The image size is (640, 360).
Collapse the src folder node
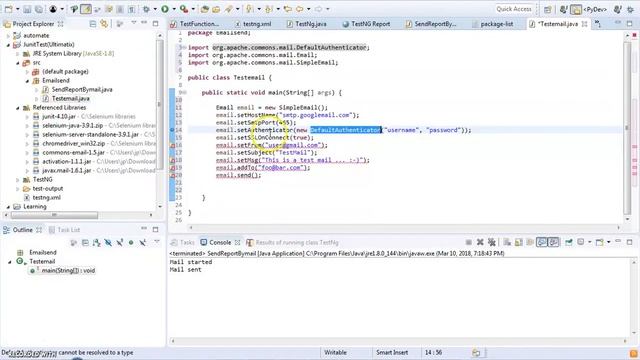coord(18,63)
